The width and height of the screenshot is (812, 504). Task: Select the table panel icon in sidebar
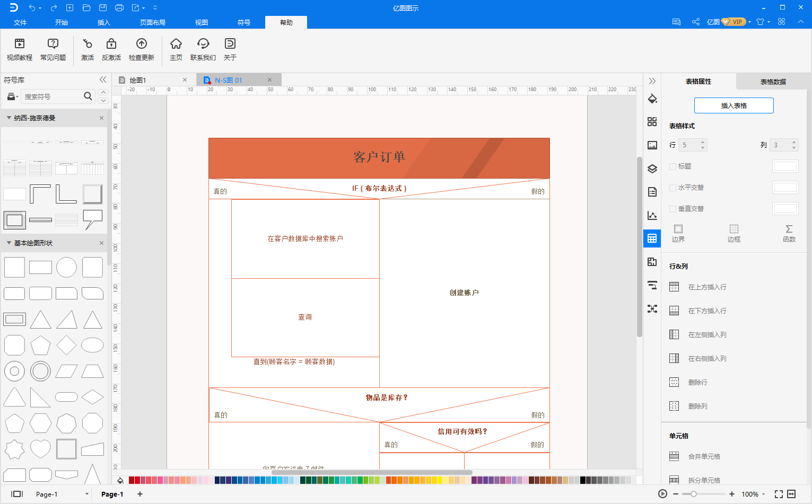(652, 238)
